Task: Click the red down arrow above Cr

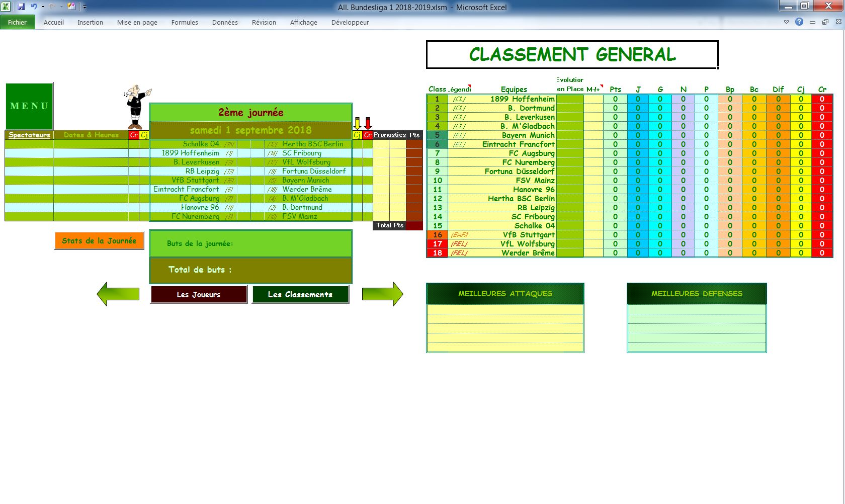Action: click(368, 123)
